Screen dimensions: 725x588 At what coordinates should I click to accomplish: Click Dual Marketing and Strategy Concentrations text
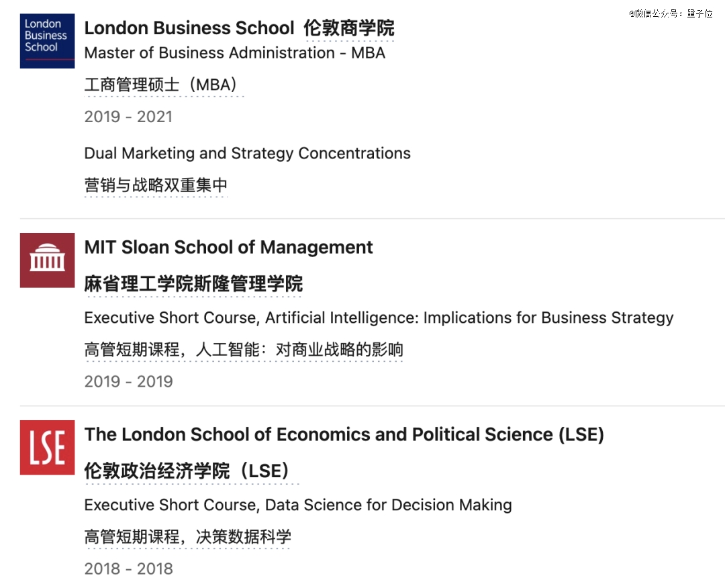(247, 153)
